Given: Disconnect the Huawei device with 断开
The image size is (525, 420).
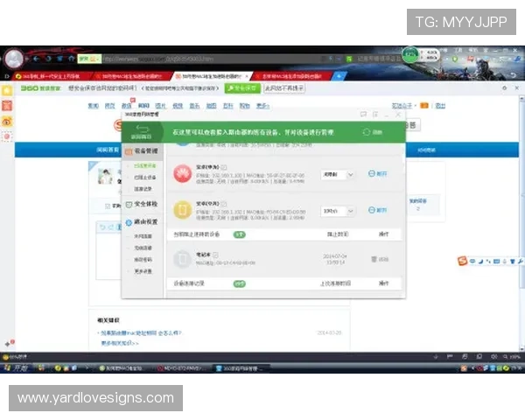Looking at the screenshot, I should (x=378, y=173).
